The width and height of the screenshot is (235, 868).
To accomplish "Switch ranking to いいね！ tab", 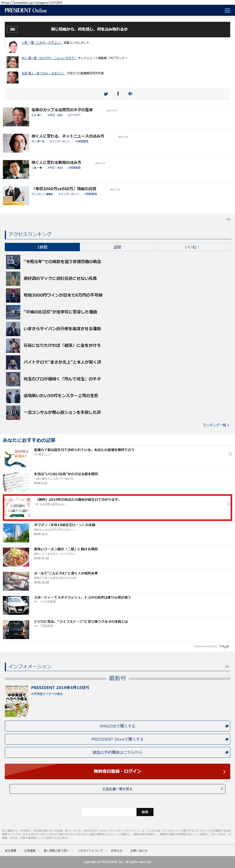I will [x=192, y=247].
